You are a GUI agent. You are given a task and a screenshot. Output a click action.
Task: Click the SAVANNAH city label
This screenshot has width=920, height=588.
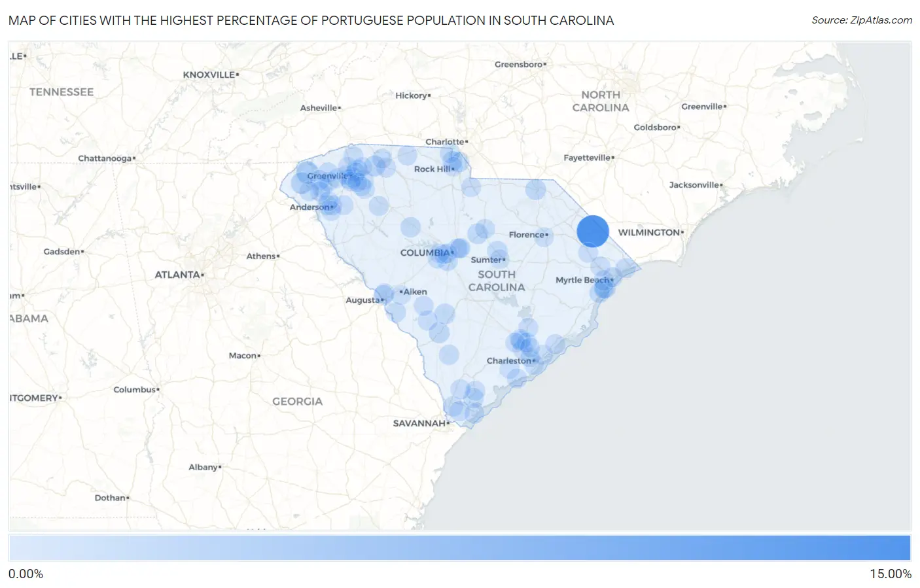(421, 423)
